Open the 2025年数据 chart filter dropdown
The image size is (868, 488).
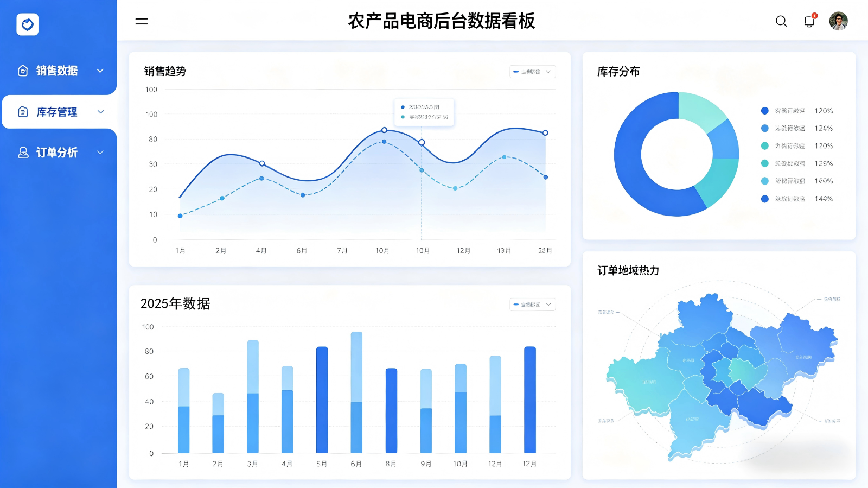click(x=532, y=305)
